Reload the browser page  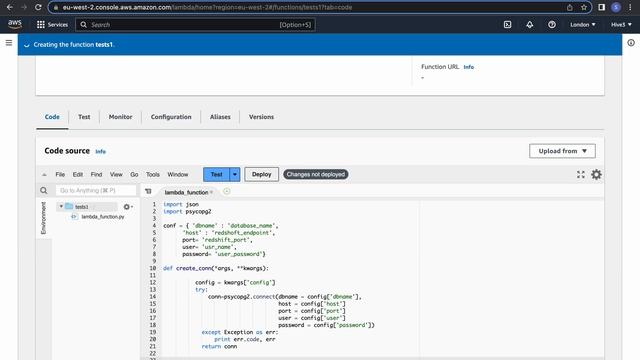pyautogui.click(x=38, y=7)
